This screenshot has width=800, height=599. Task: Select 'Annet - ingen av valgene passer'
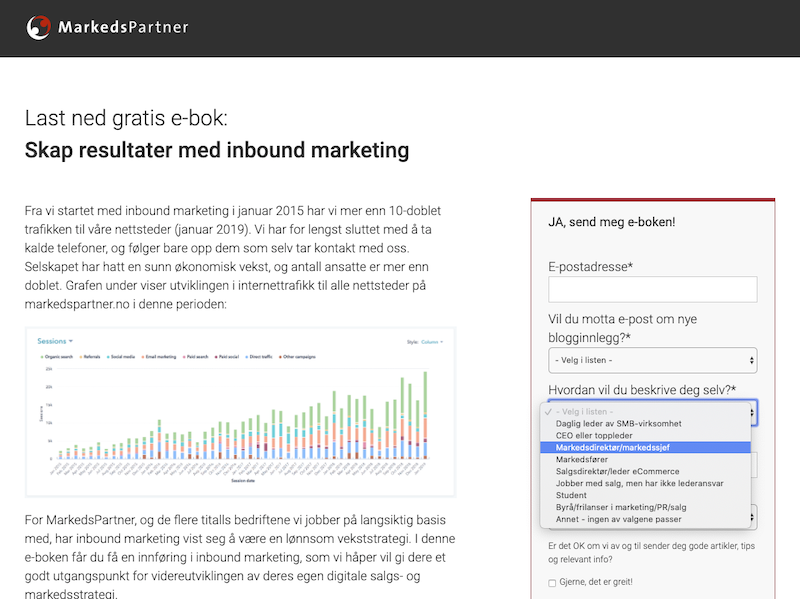[645, 519]
